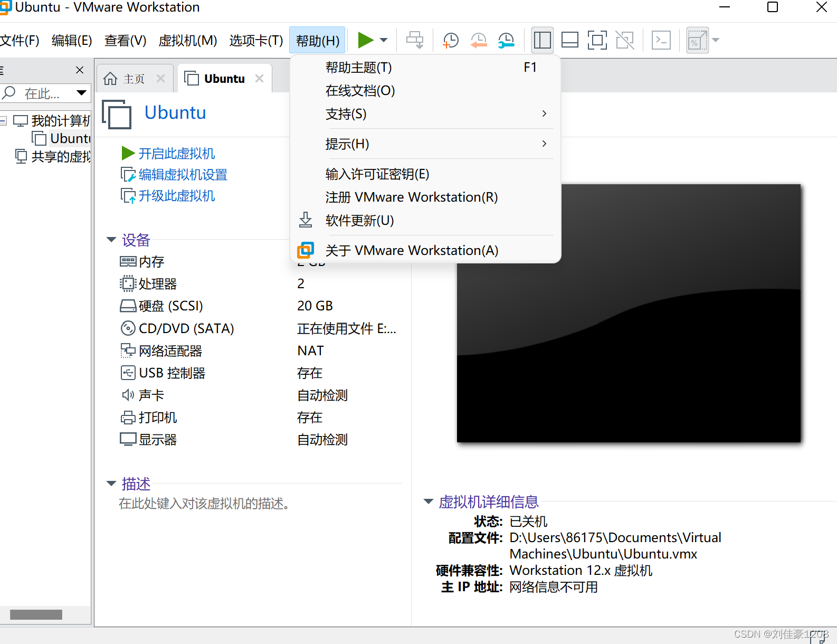
Task: Switch to the 主页 tab
Action: 134,79
